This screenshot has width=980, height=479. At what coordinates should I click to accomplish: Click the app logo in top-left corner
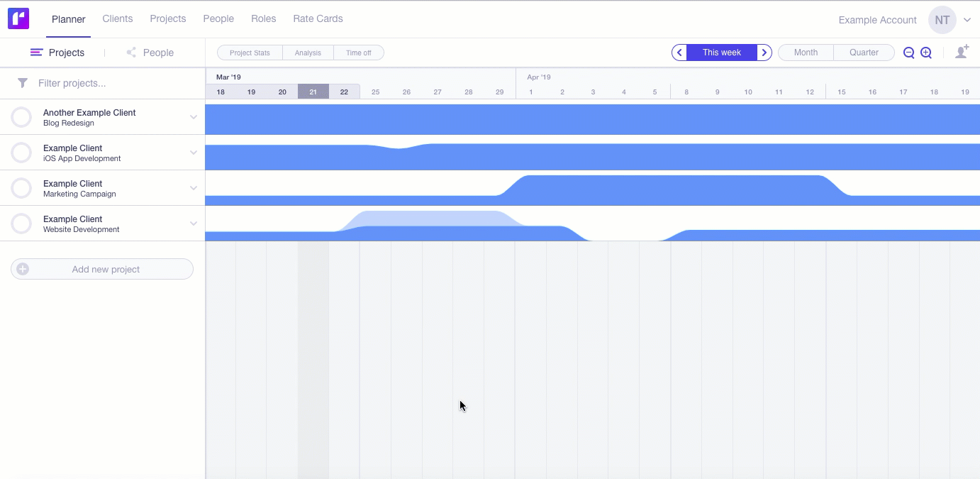(18, 19)
